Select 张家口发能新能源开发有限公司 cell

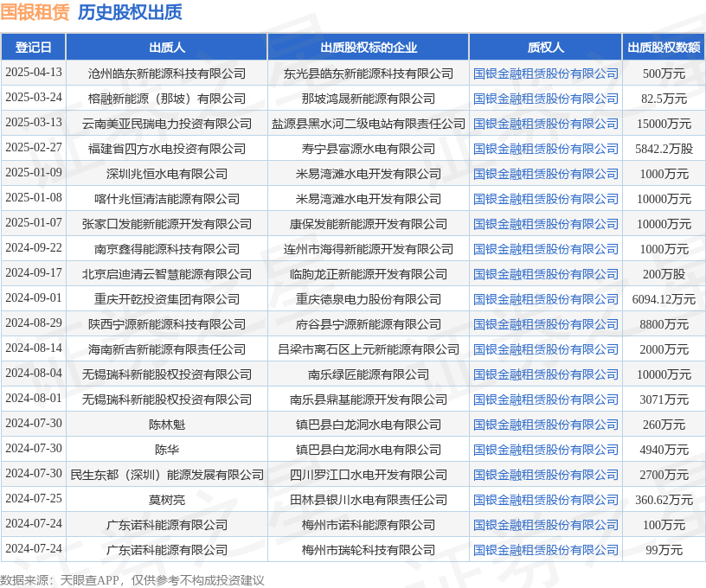(167, 224)
